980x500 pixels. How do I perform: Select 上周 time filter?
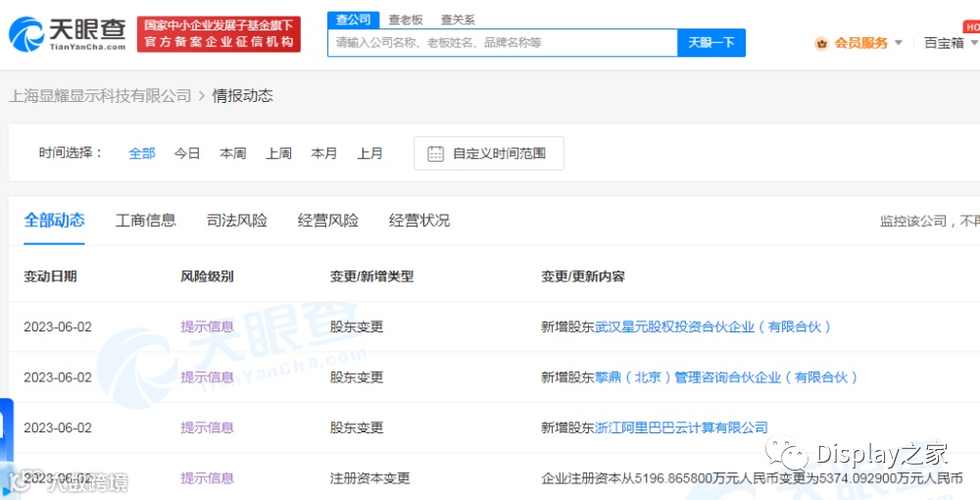pos(278,153)
